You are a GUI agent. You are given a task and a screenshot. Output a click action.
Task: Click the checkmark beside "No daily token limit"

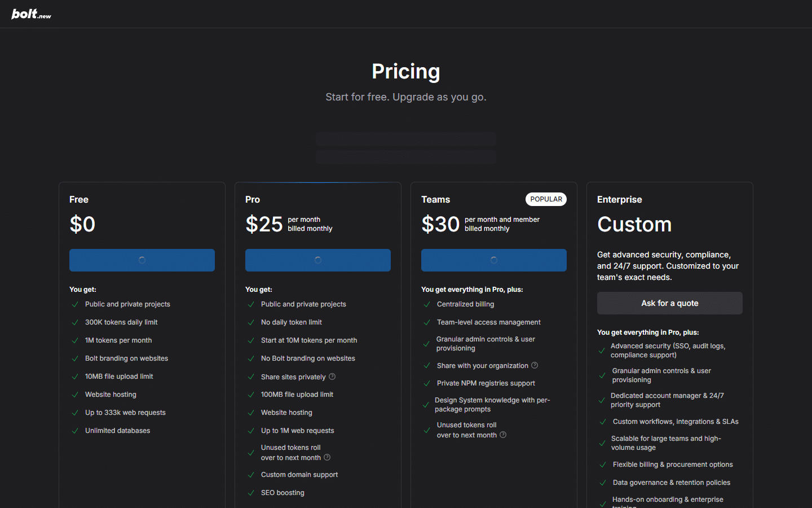(251, 322)
